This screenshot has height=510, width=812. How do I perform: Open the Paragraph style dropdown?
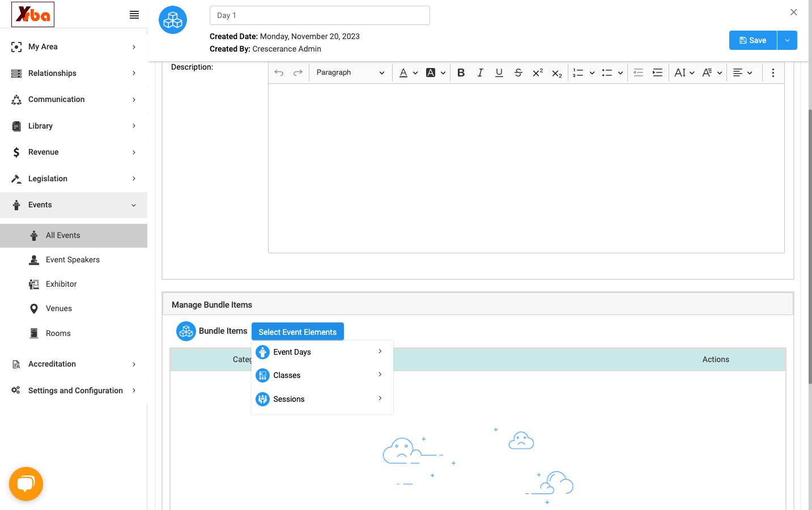click(350, 73)
